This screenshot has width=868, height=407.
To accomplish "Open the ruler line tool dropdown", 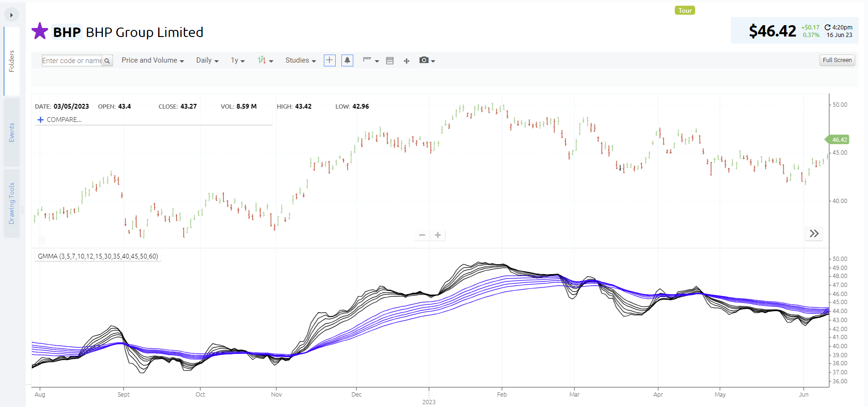I will (x=371, y=60).
